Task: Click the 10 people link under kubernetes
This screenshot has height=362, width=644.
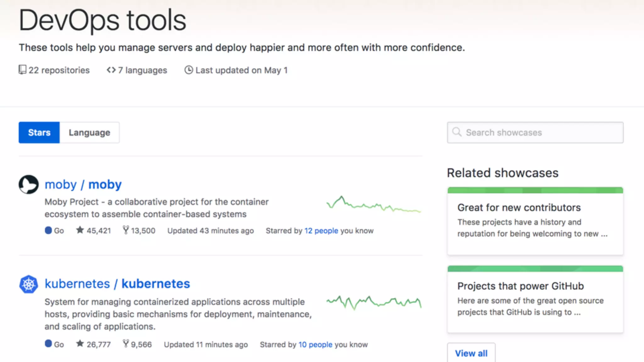Action: [315, 345]
